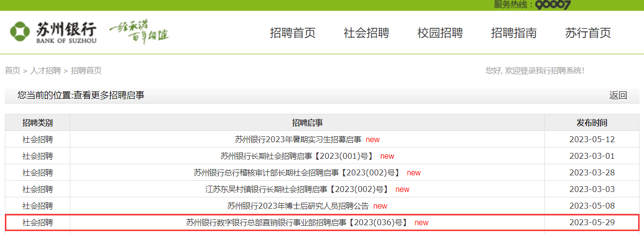Click the date 2023-05-08
Image resolution: width=644 pixels, height=234 pixels.
pos(592,206)
